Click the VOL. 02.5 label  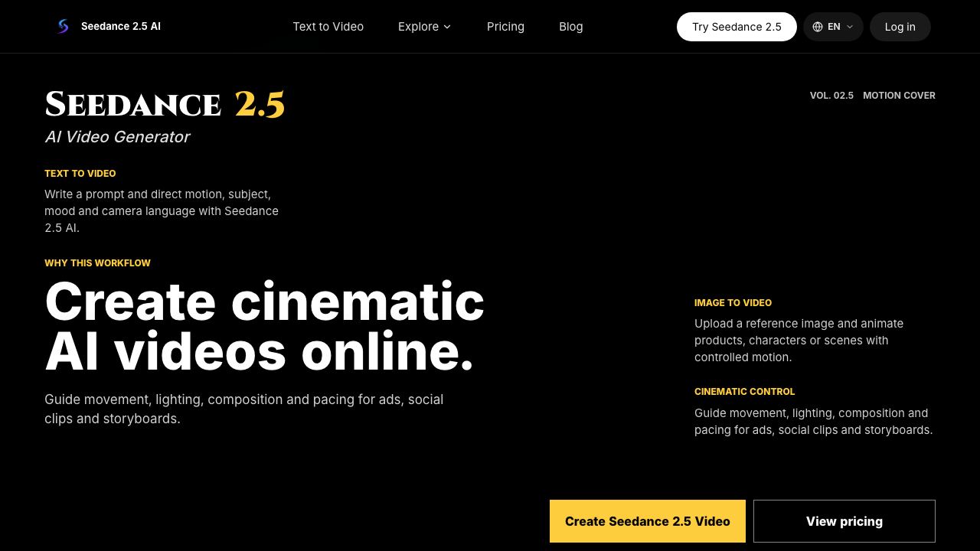[x=831, y=96]
